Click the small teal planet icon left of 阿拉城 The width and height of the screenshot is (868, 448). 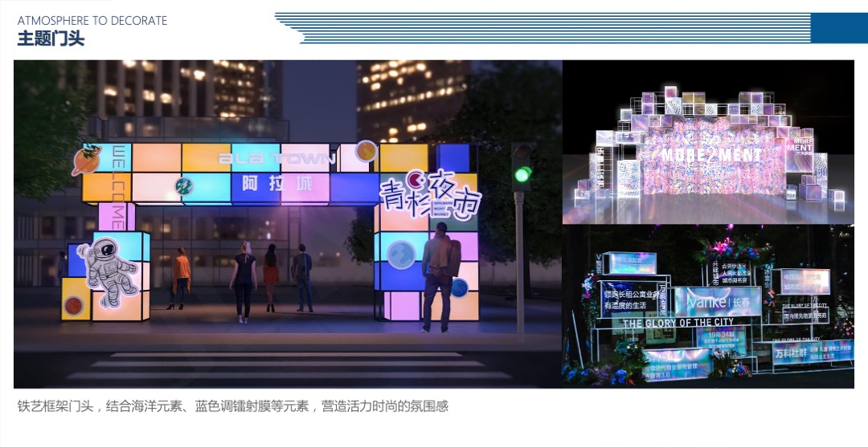(x=185, y=186)
